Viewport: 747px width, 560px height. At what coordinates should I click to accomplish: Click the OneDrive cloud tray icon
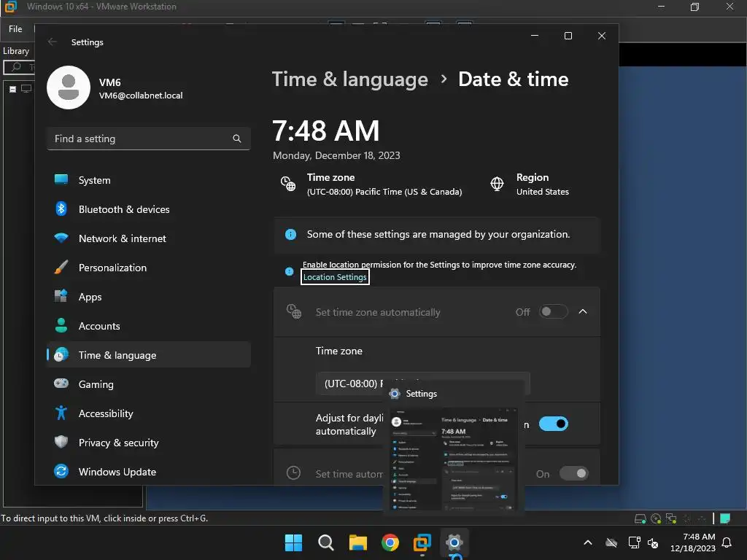coord(611,542)
